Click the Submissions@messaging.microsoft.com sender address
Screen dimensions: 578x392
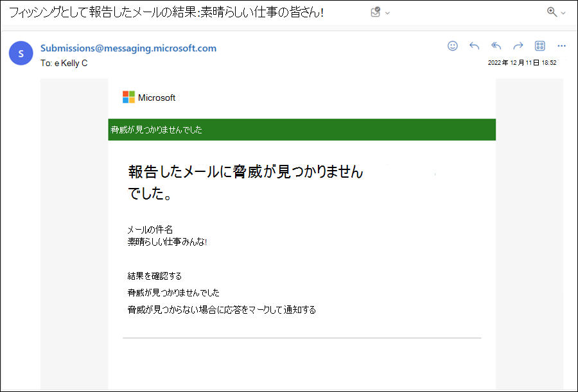point(128,48)
